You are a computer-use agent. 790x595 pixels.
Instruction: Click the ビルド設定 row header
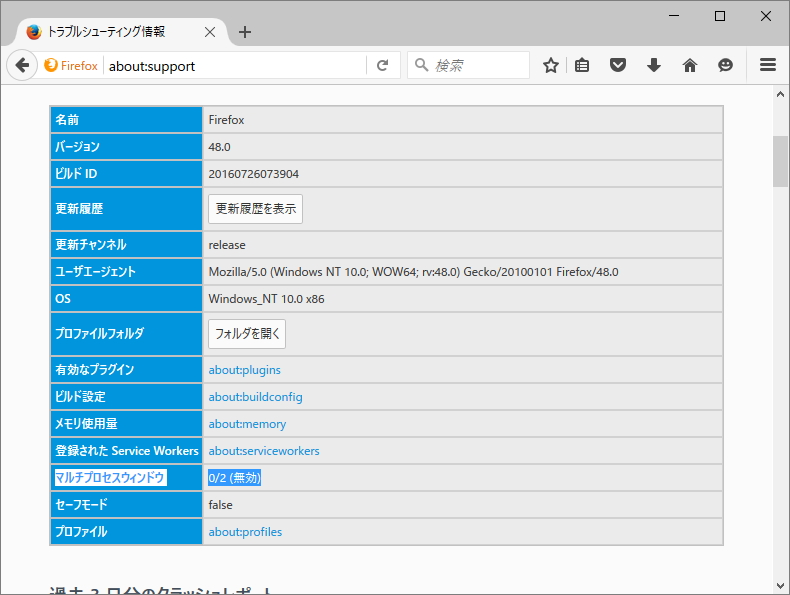click(x=126, y=397)
